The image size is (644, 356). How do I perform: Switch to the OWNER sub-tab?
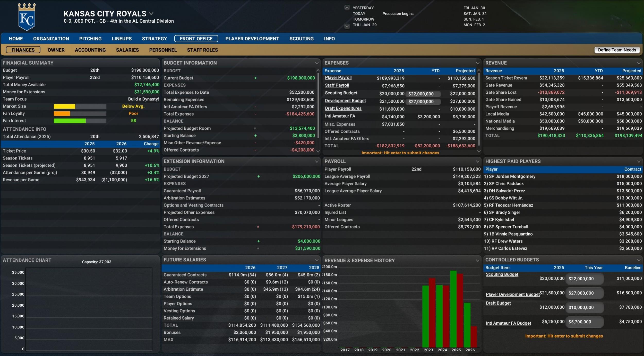pyautogui.click(x=56, y=50)
